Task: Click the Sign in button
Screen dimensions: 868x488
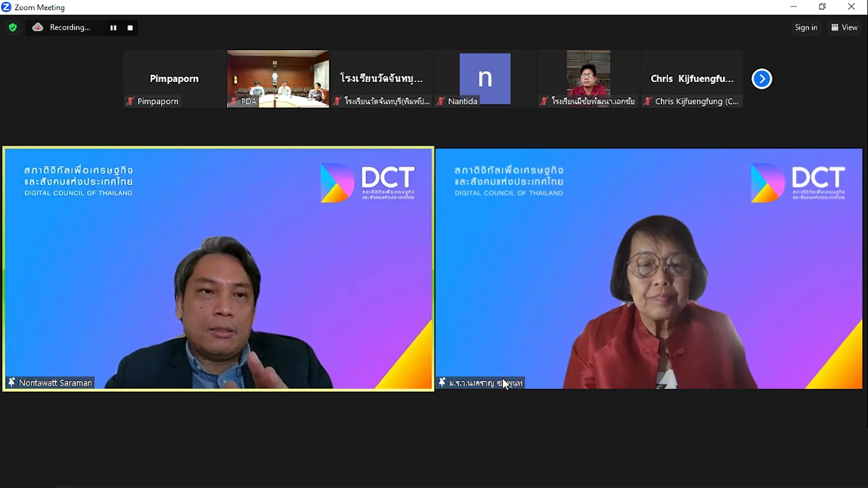Action: [806, 27]
